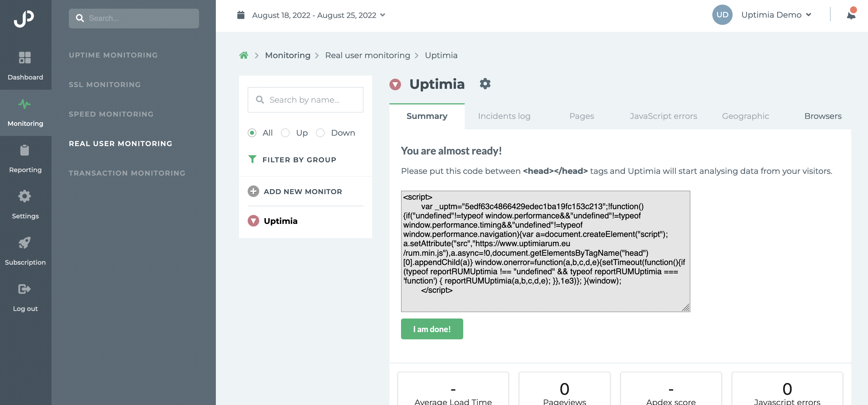Click the down status icon beside Uptimia heading

point(395,84)
